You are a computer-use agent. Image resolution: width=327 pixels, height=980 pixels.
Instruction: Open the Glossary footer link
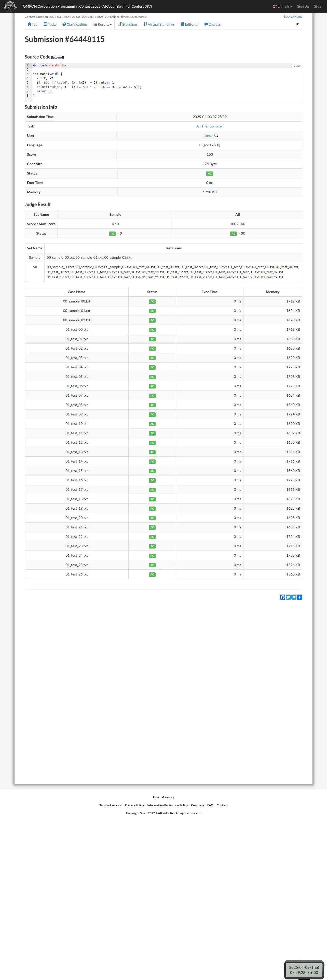pyautogui.click(x=168, y=797)
